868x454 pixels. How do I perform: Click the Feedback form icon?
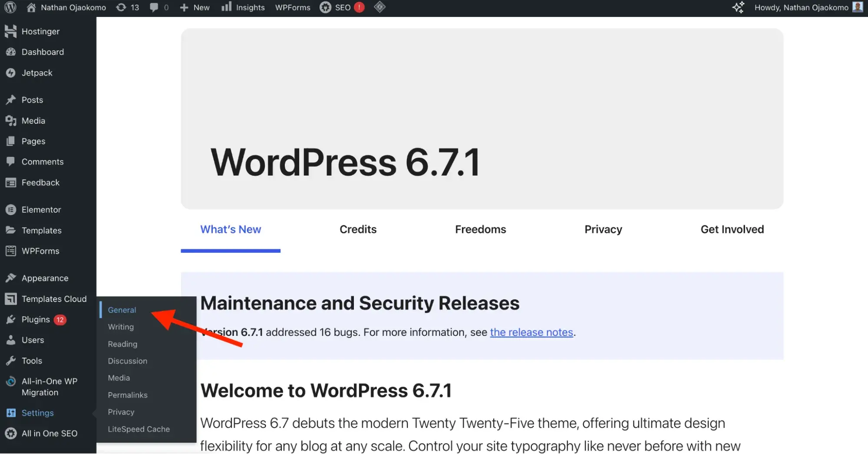11,182
